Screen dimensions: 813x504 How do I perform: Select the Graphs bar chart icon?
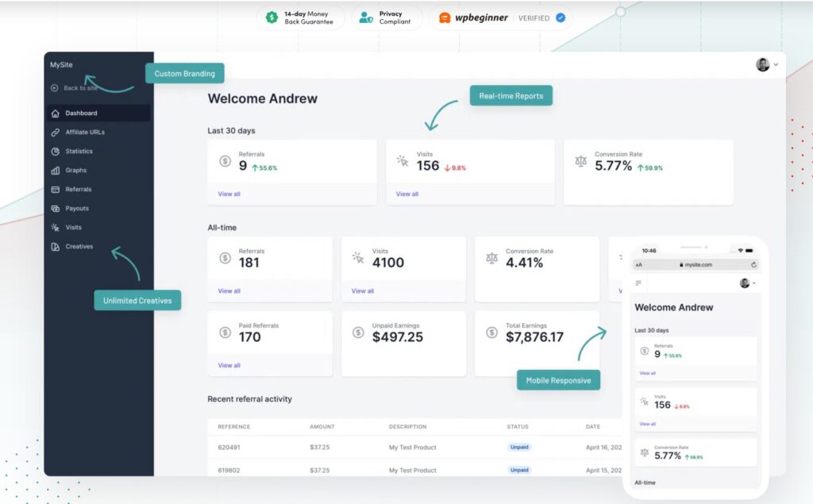click(x=54, y=170)
